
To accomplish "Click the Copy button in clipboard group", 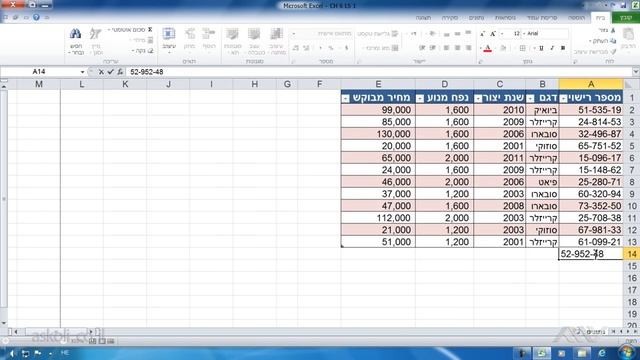I will coord(604,41).
